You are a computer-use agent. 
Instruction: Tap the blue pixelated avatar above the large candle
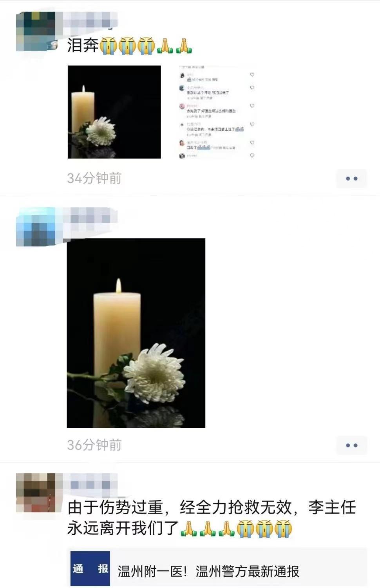[36, 227]
